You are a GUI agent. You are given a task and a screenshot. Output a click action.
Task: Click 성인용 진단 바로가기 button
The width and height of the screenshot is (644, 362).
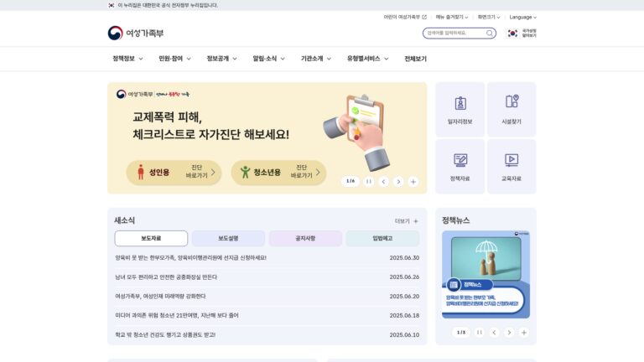174,173
